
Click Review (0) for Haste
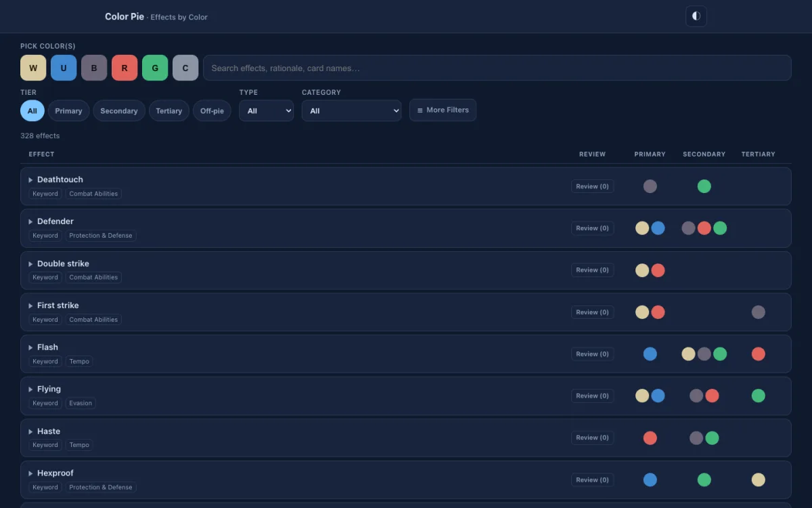[593, 438]
